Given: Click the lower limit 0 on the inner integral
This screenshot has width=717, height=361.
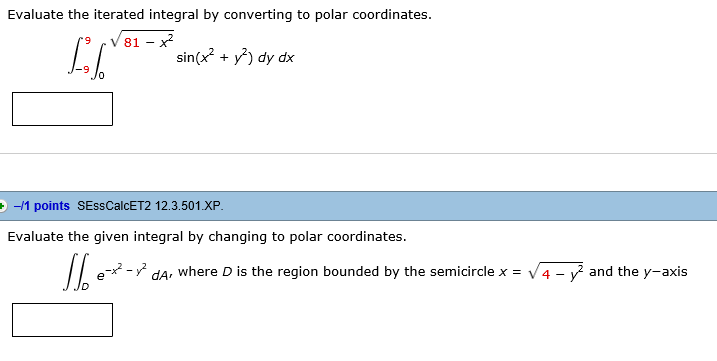Looking at the screenshot, I should (x=102, y=77).
